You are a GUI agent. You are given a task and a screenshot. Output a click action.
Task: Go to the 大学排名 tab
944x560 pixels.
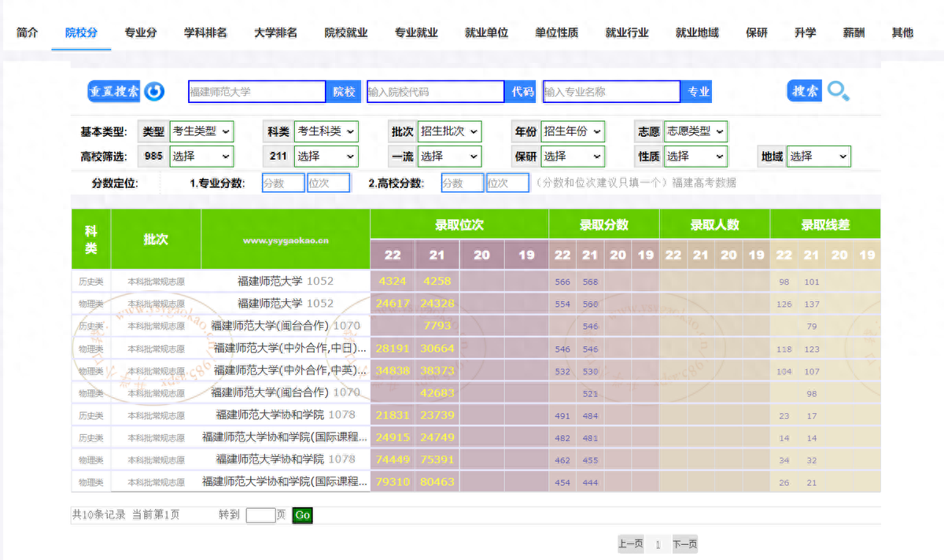coord(275,33)
